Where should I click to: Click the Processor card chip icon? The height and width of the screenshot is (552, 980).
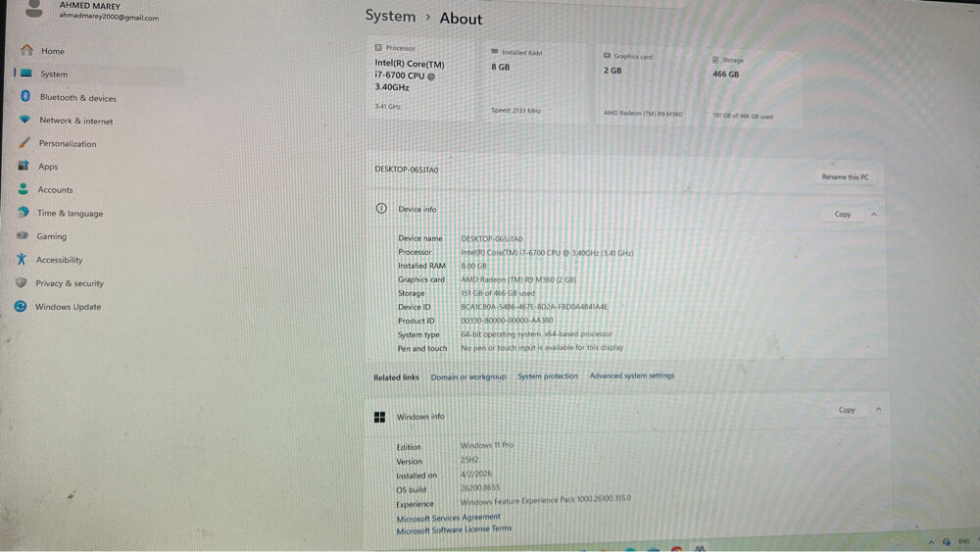click(378, 47)
